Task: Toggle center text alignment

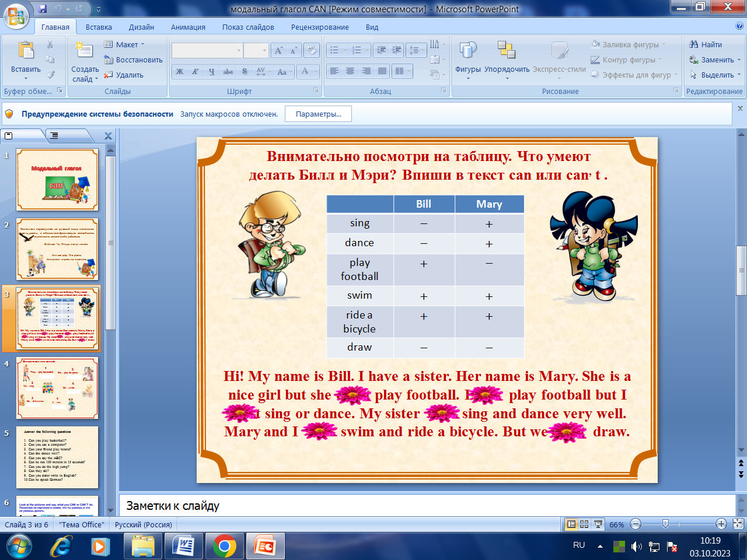Action: 350,71
